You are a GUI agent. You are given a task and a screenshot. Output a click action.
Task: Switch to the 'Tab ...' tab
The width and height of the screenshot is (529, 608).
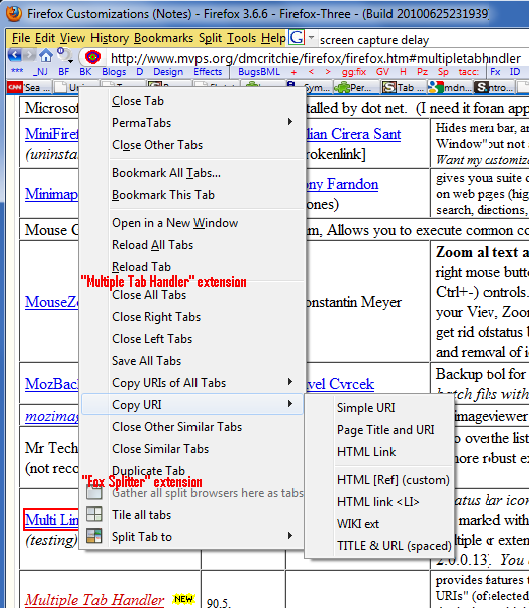click(x=403, y=88)
